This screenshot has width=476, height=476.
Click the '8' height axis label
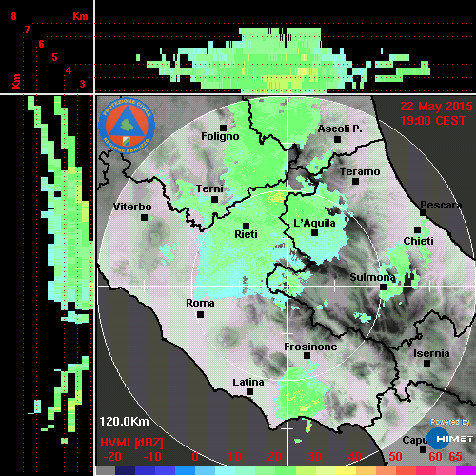[x=13, y=16]
